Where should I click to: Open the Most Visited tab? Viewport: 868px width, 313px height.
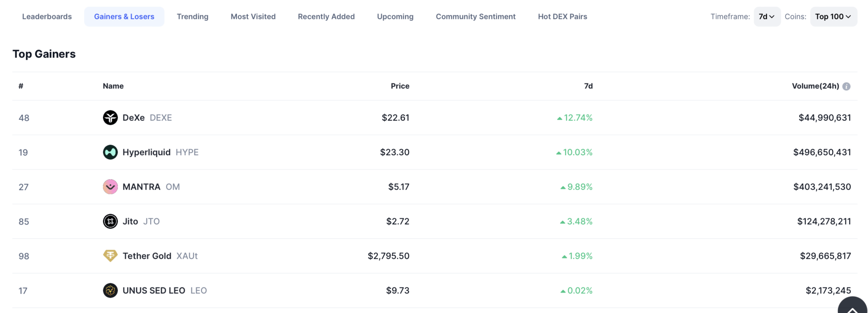pos(253,17)
